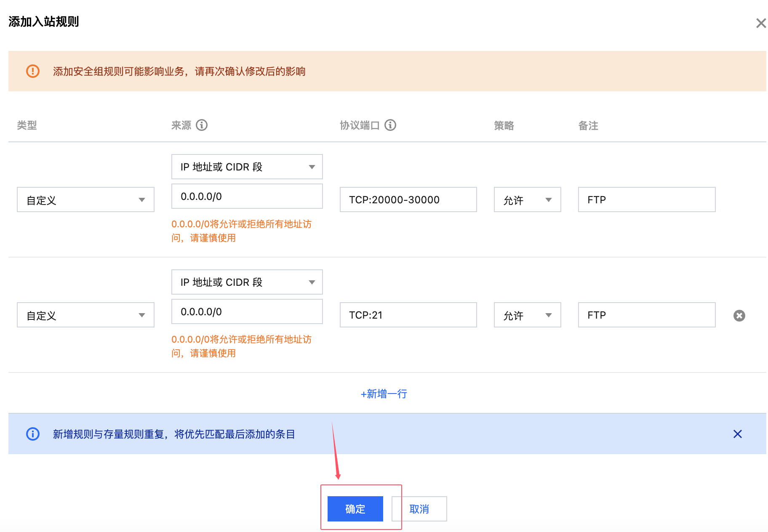
Task: Click the 添加安全组规则可能影响业务 warning text
Action: coord(179,71)
